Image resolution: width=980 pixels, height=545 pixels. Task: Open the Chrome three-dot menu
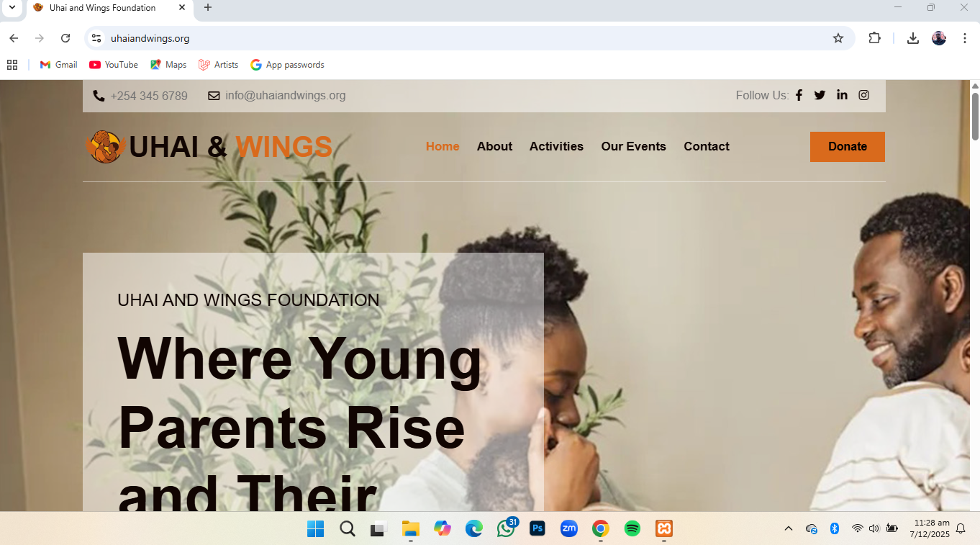coord(965,38)
